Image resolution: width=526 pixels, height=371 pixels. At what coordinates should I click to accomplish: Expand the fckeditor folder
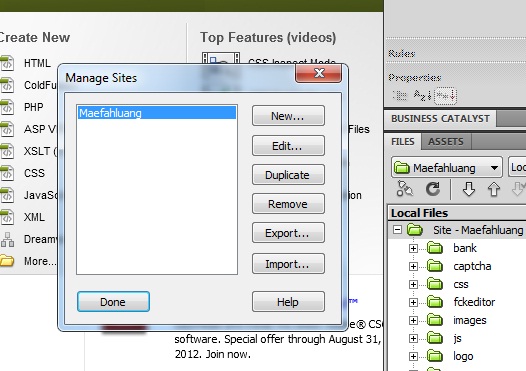point(413,303)
